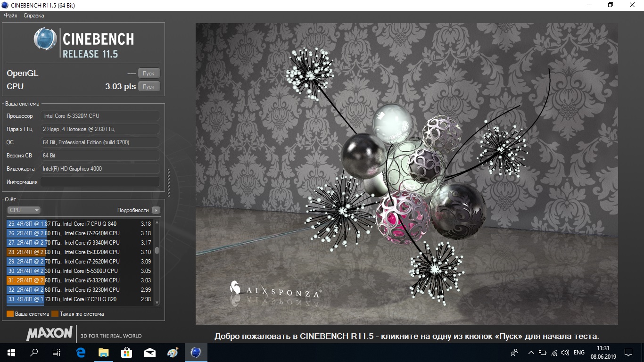Switch input language via ENG
Image resolution: width=644 pixels, height=362 pixels.
(x=579, y=353)
